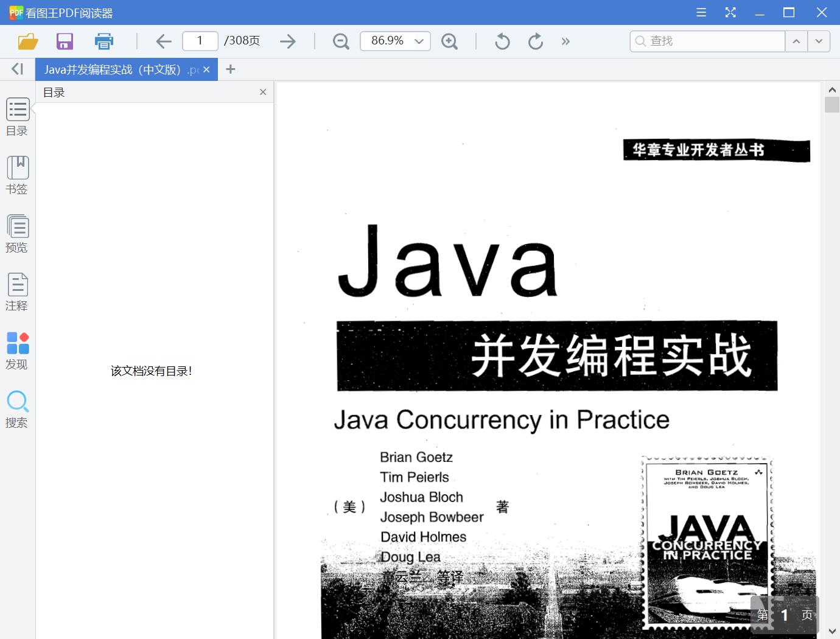Show more toolbar tools via the double chevron
Screen dimensions: 840x639
click(565, 41)
